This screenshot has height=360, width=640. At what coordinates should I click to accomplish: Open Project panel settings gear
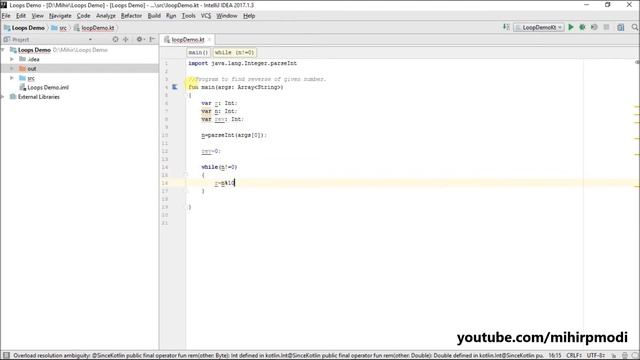(x=139, y=39)
